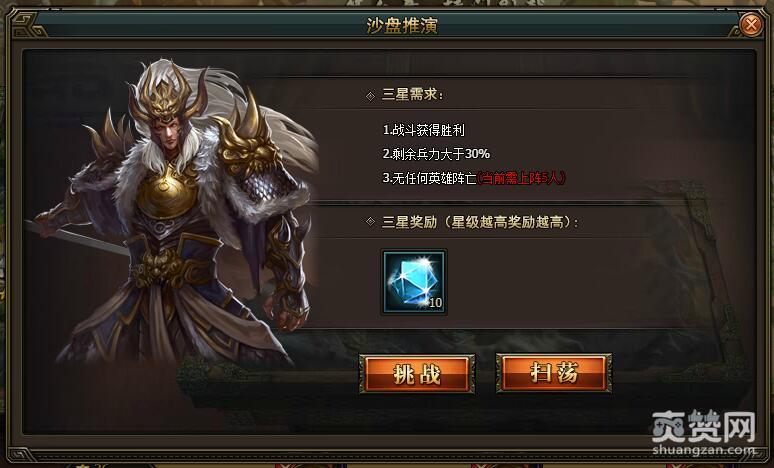
Task: Click requirement 3.无任何英雄阵亡
Action: pos(429,178)
